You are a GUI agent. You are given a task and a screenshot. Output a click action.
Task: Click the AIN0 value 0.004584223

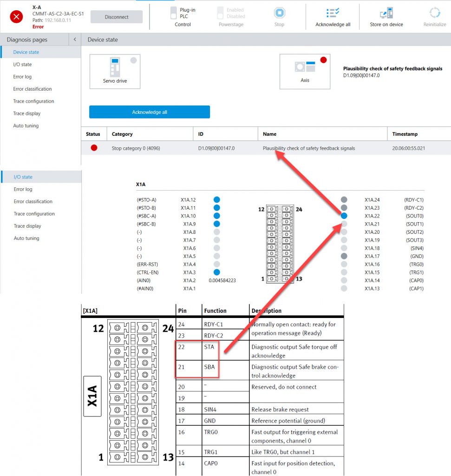click(222, 280)
